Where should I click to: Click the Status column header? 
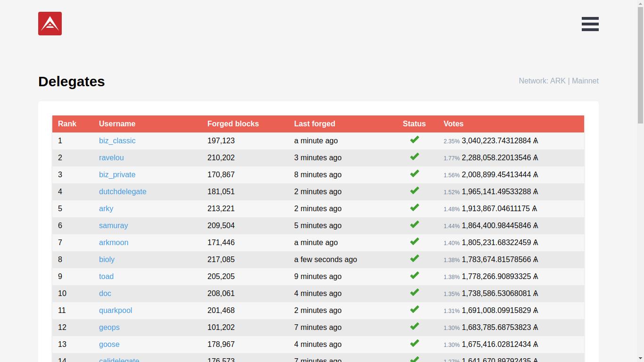[x=414, y=124]
